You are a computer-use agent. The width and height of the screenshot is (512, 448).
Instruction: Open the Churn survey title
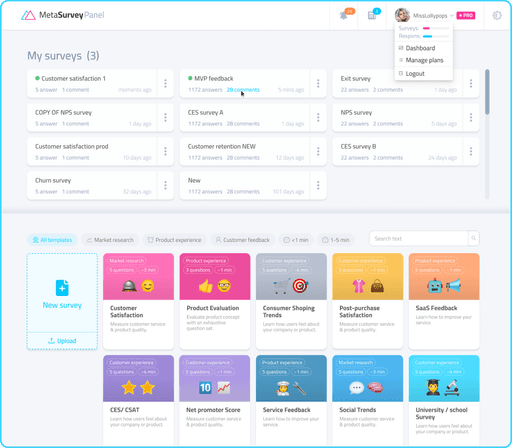[x=53, y=181]
